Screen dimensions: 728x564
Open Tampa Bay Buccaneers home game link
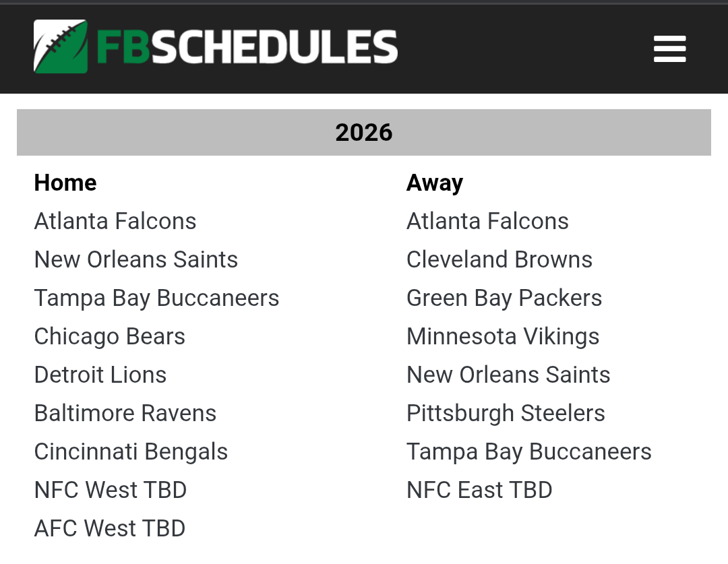click(156, 298)
